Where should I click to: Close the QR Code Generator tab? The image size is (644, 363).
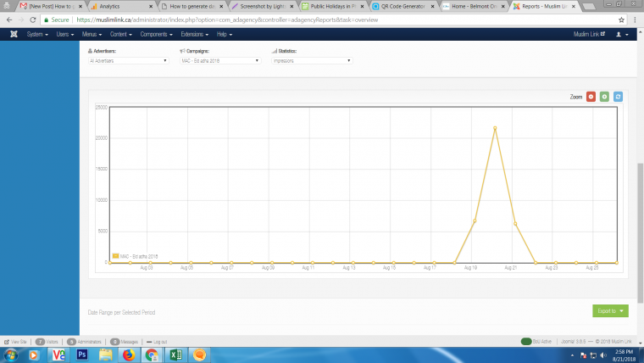pyautogui.click(x=432, y=7)
